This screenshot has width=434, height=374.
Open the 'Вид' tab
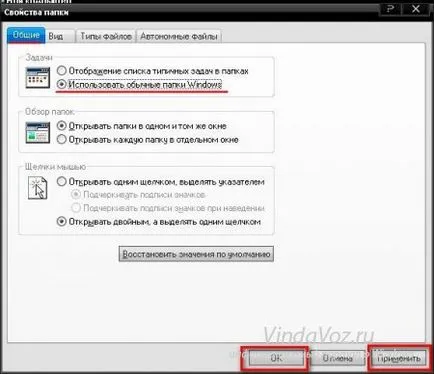(60, 36)
